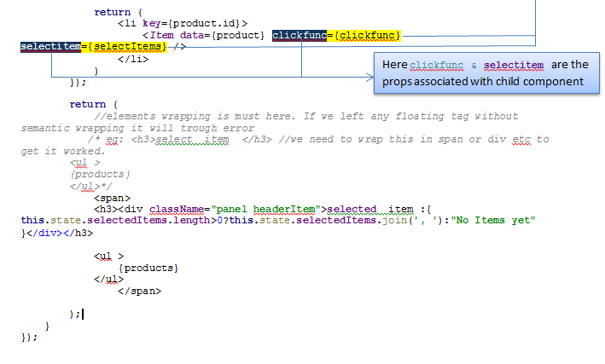Click the uncommented '{products}' expression
Screen dimensions: 605x364
point(148,268)
